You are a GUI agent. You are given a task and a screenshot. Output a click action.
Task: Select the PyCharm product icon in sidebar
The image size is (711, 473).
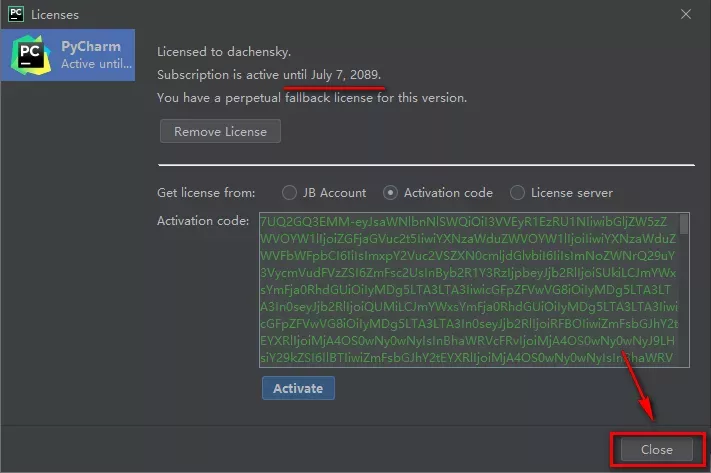pos(30,55)
